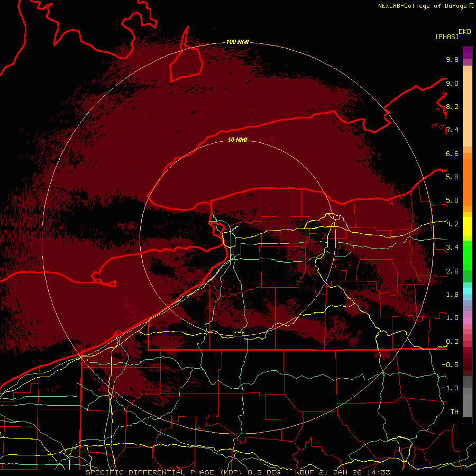This screenshot has width=476, height=476.
Task: Click the DKD legend title
Action: tap(465, 32)
